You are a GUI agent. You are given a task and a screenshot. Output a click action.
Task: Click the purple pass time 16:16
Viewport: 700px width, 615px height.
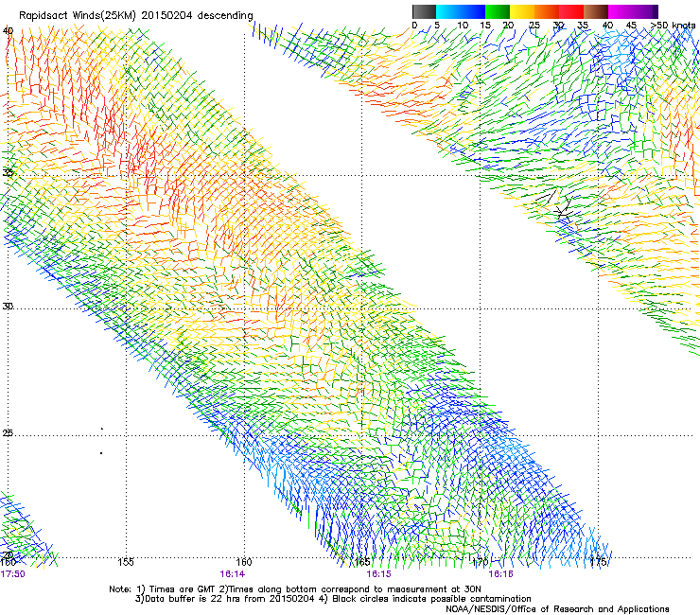pos(501,574)
